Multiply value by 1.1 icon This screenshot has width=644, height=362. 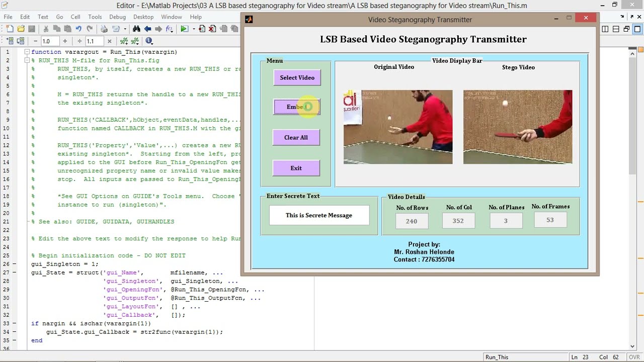[x=109, y=41]
